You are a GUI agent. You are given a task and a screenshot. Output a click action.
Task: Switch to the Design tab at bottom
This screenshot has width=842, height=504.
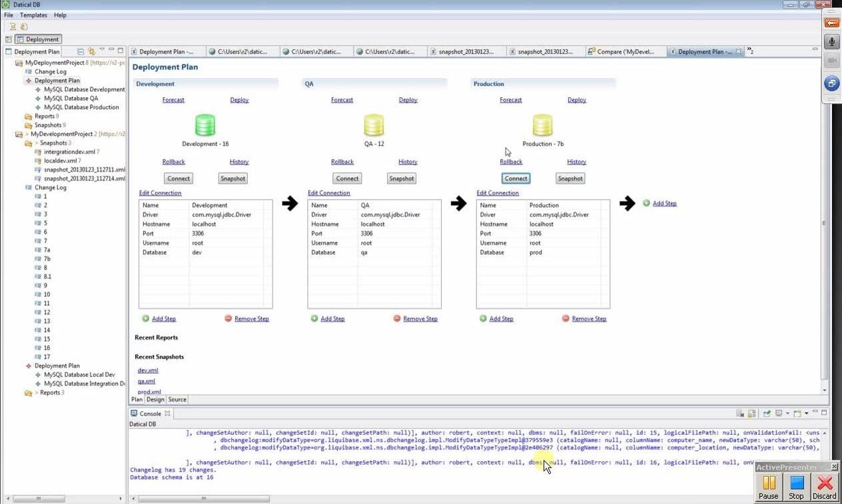155,399
